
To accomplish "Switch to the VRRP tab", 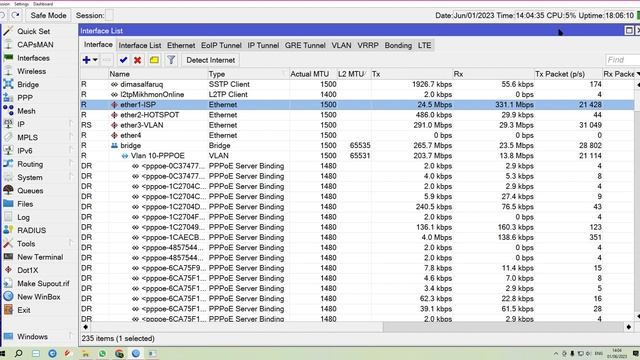I will click(x=368, y=45).
